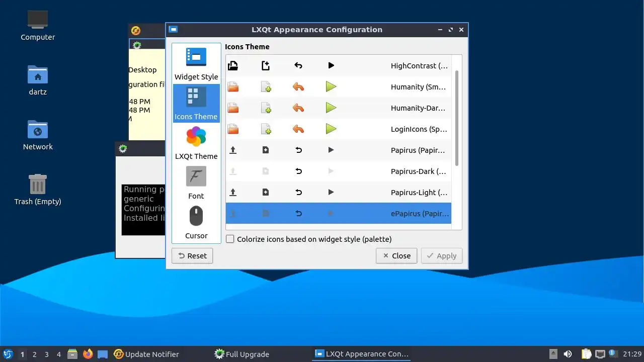Click HighContrast new-document preview icon
Image resolution: width=644 pixels, height=362 pixels.
pyautogui.click(x=266, y=66)
